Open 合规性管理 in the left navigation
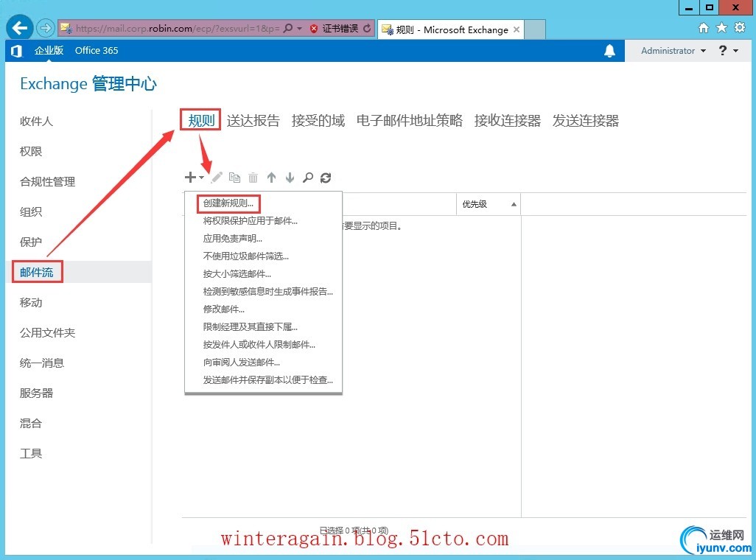Image resolution: width=756 pixels, height=560 pixels. tap(47, 182)
